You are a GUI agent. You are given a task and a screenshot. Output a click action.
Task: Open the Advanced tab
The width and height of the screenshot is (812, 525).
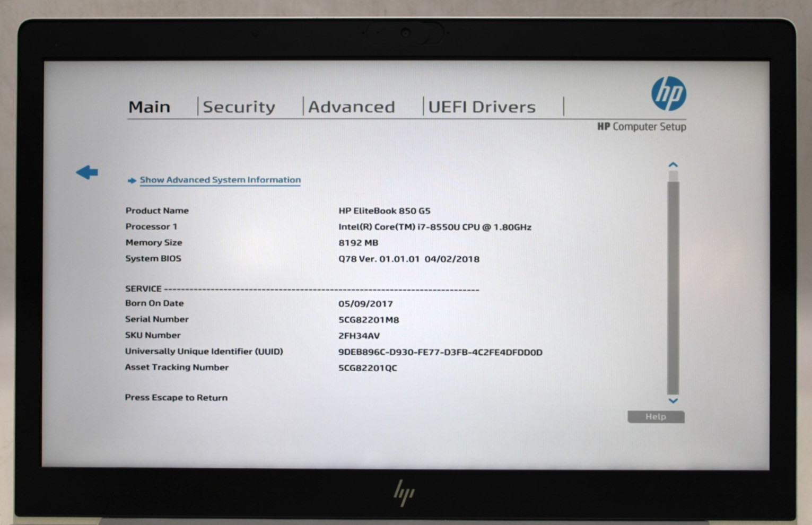pyautogui.click(x=352, y=107)
